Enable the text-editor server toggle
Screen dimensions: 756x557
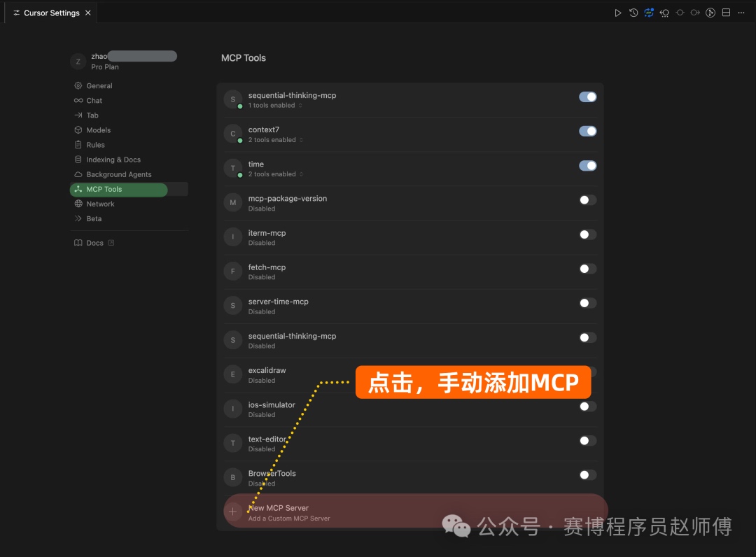(588, 440)
